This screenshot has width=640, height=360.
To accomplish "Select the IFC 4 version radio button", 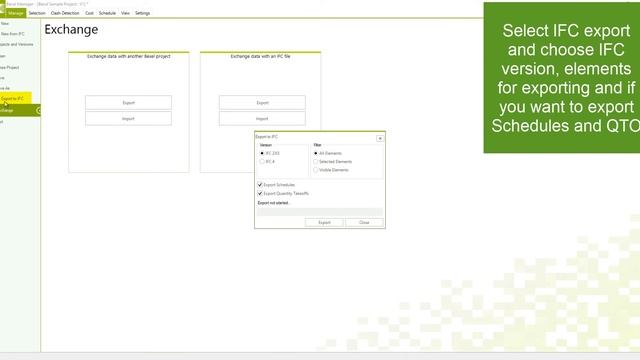I will pos(262,162).
